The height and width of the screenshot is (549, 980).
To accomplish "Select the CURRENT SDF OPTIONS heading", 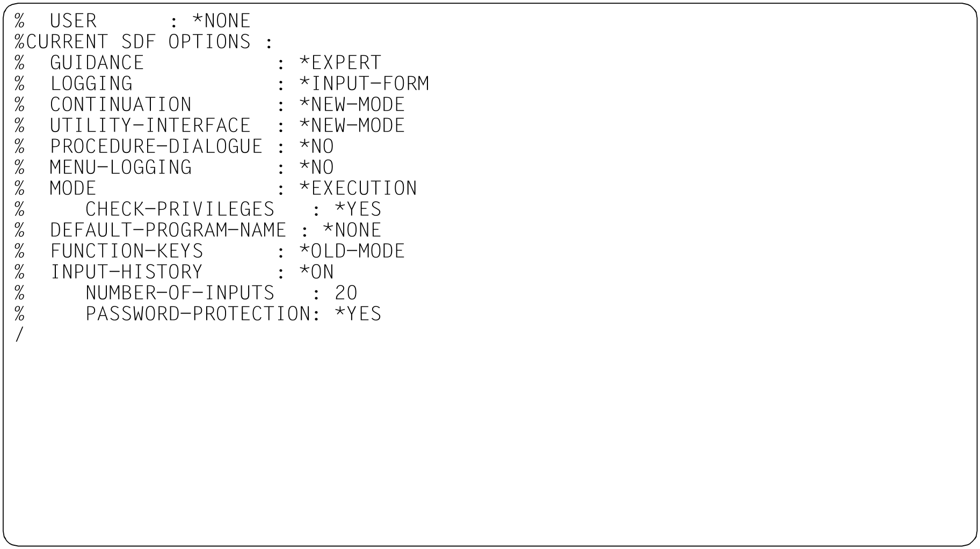I will pyautogui.click(x=138, y=42).
